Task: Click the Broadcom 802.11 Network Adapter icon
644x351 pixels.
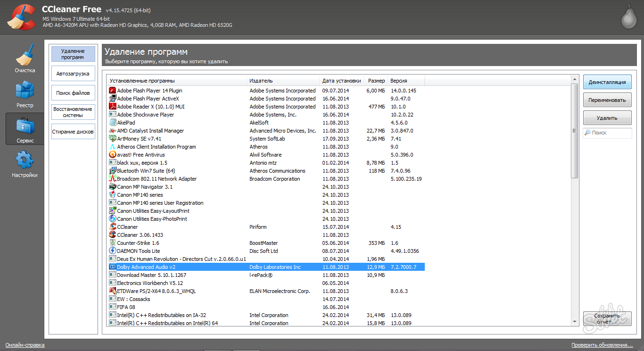Action: [113, 179]
